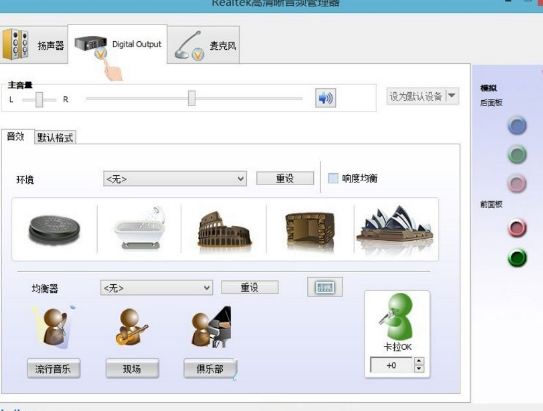Screen dimensions: 543x411
Task: Click the green 卡拉OK karaoke icon
Action: tap(398, 317)
